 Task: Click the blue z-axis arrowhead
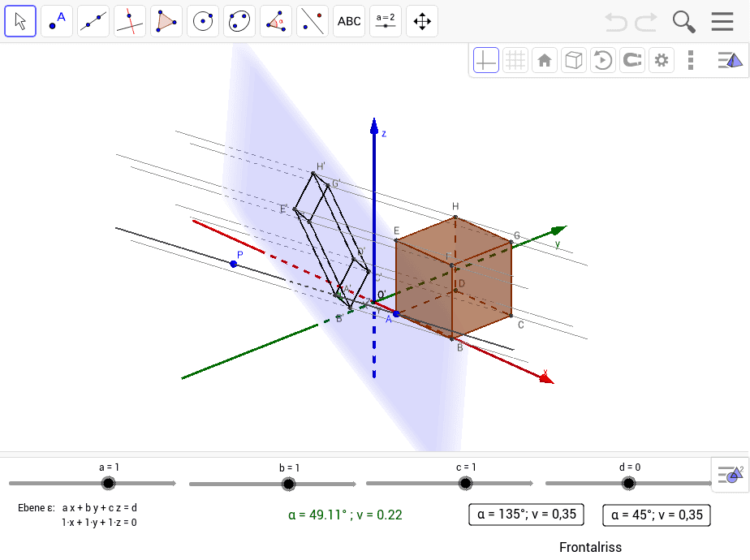pyautogui.click(x=374, y=125)
